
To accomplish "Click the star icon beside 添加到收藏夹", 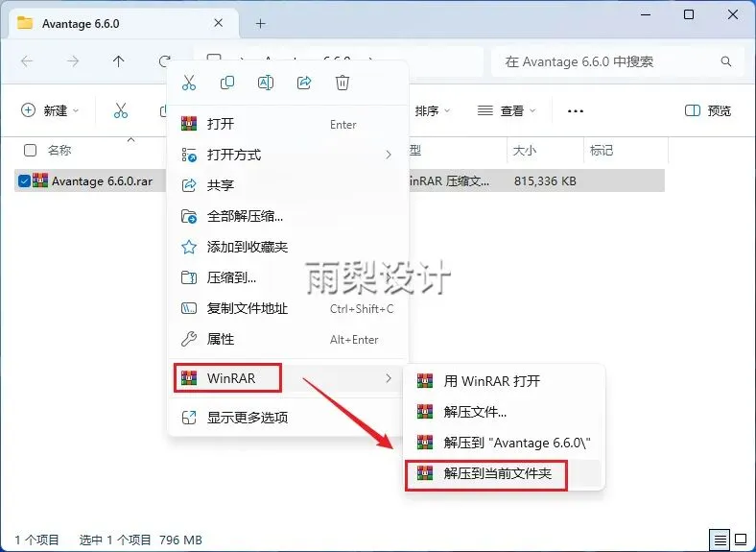I will click(188, 247).
